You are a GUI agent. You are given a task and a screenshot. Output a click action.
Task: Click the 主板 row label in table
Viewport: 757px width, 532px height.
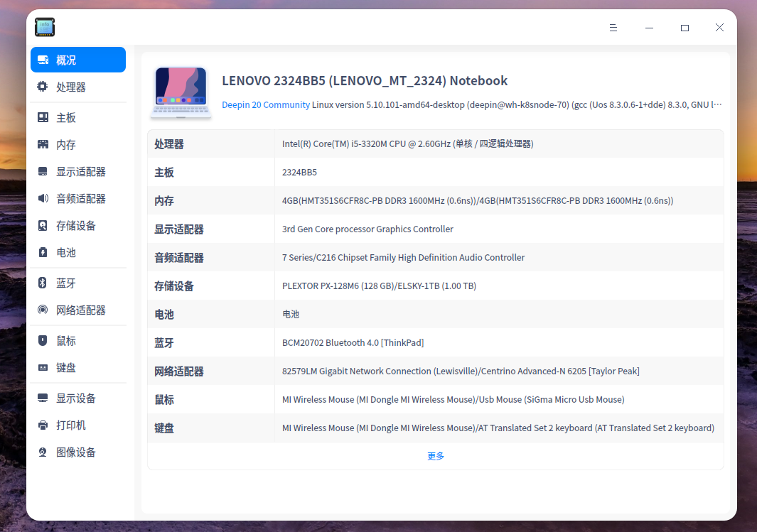(x=164, y=172)
